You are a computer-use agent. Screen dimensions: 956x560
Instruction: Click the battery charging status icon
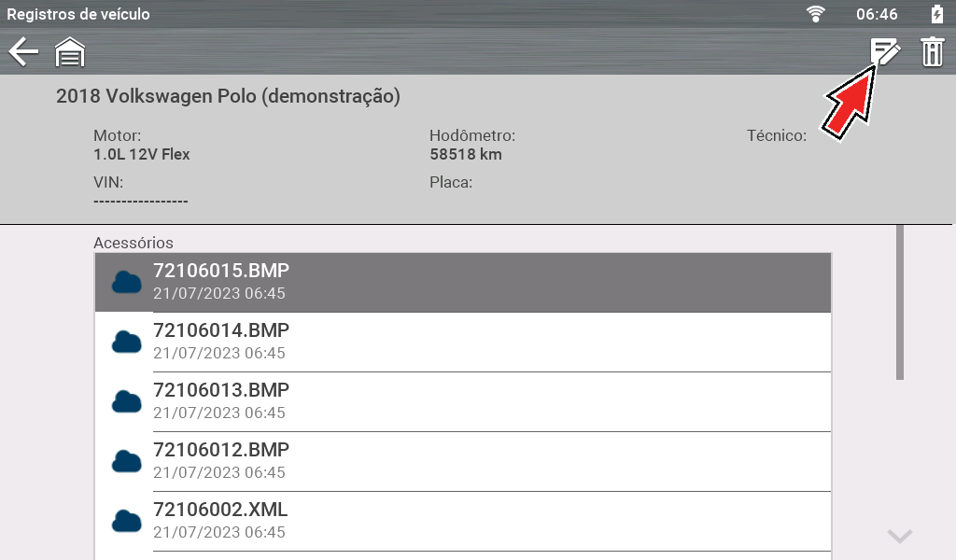(936, 14)
